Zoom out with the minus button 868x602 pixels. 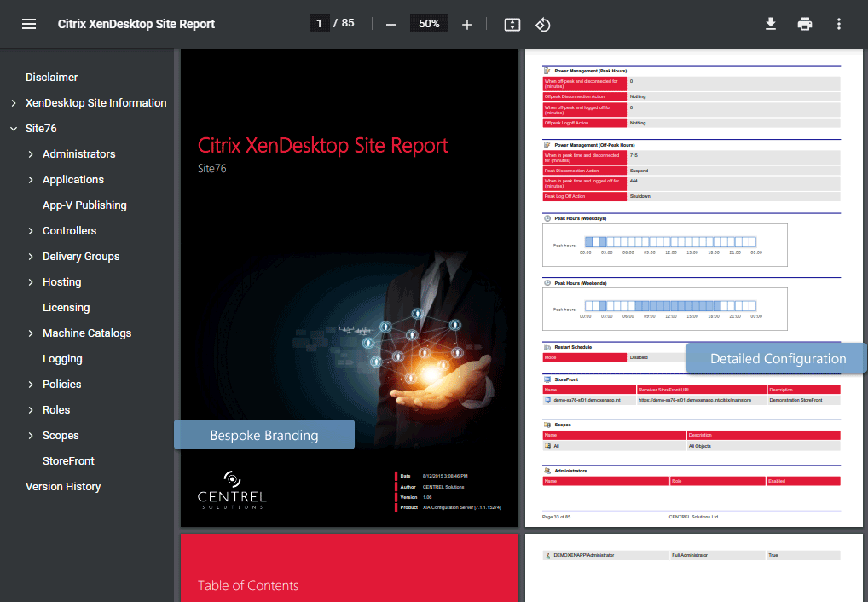pyautogui.click(x=391, y=25)
